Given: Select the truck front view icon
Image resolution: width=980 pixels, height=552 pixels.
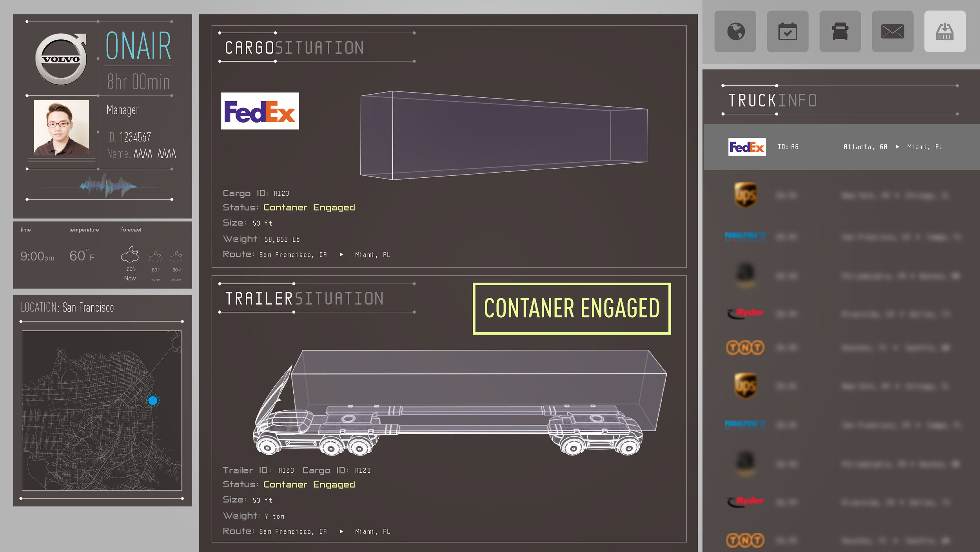Looking at the screenshot, I should pyautogui.click(x=840, y=31).
